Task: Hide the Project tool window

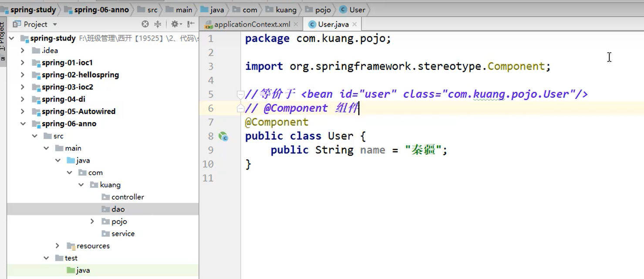Action: [x=191, y=24]
